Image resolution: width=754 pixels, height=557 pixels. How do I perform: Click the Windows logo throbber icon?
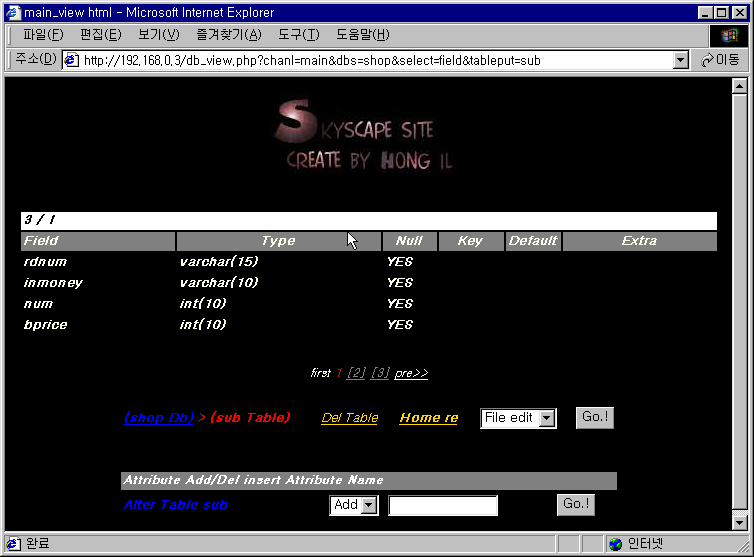729,35
